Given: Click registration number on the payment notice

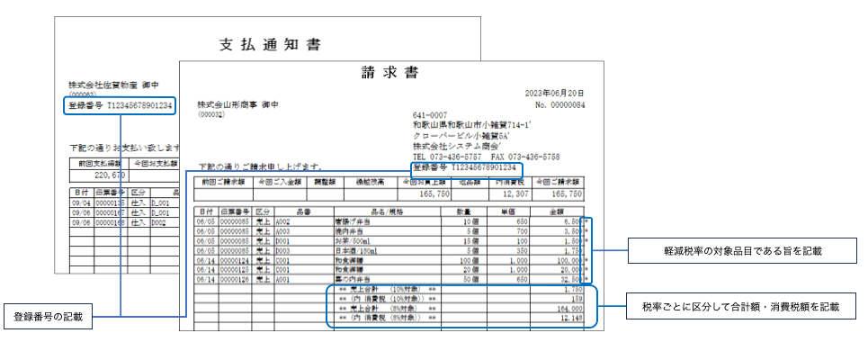Looking at the screenshot, I should pos(121,105).
